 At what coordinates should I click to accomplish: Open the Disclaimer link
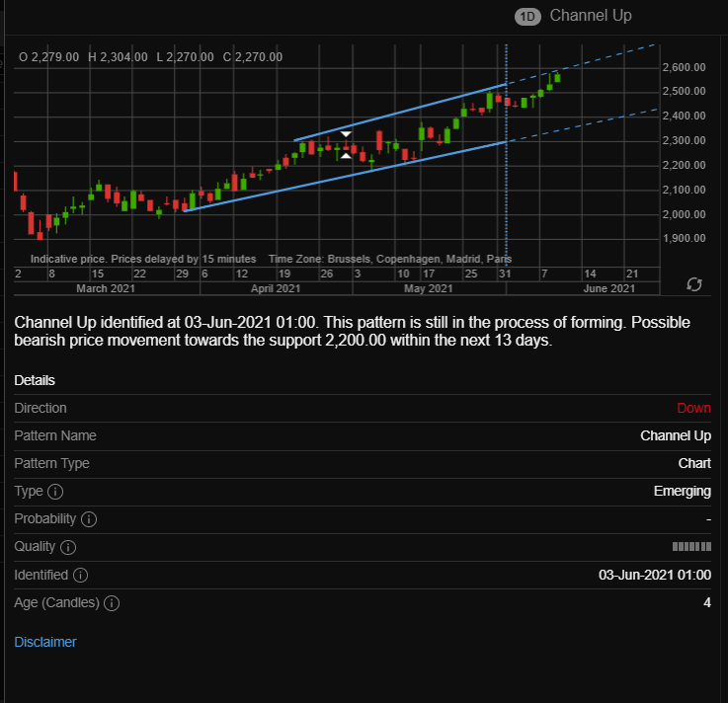tap(45, 642)
